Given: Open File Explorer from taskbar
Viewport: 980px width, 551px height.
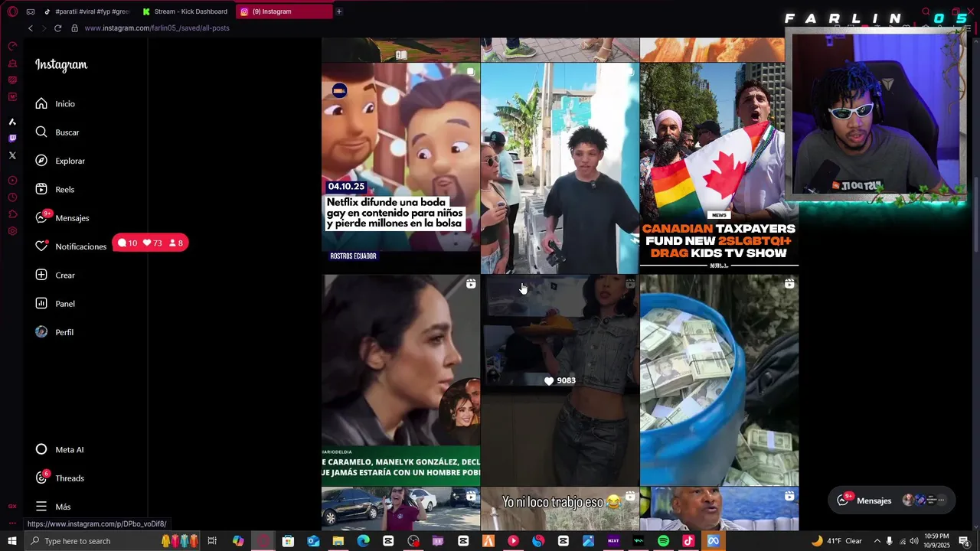Looking at the screenshot, I should [x=338, y=541].
